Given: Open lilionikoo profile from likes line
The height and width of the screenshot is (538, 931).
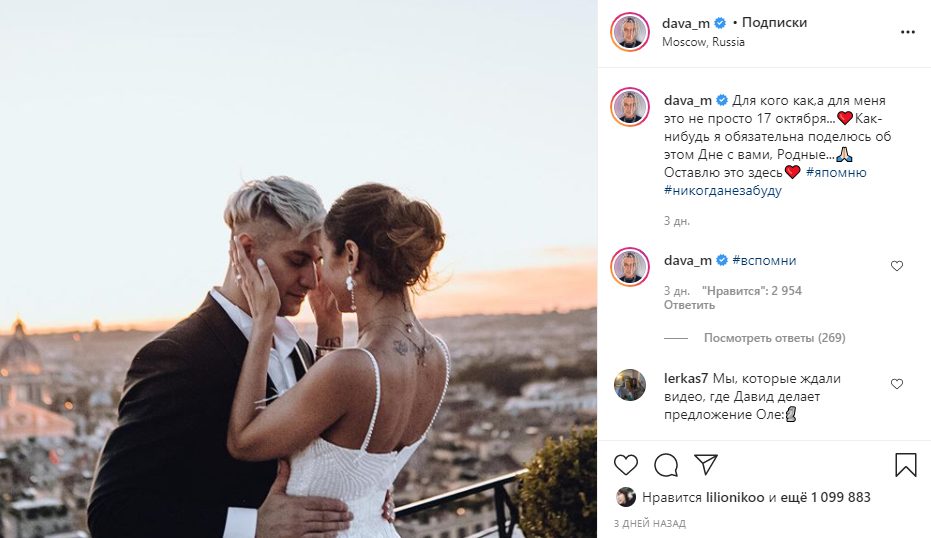Looking at the screenshot, I should tap(735, 498).
